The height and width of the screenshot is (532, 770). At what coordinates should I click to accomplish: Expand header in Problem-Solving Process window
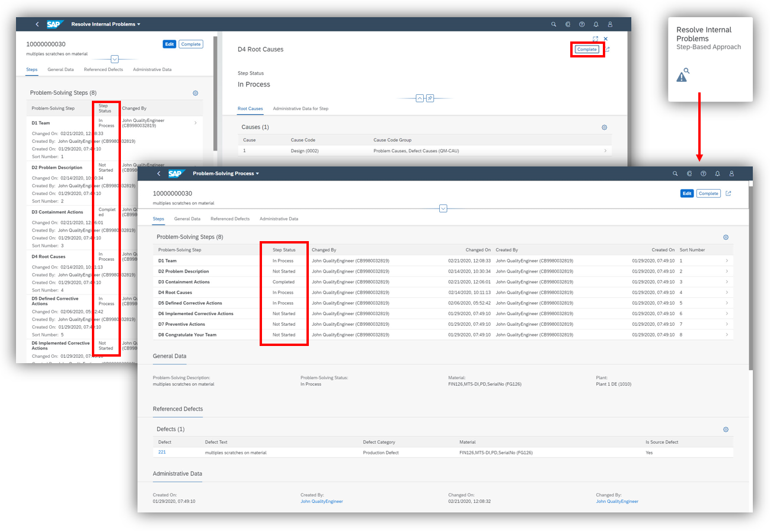(443, 209)
